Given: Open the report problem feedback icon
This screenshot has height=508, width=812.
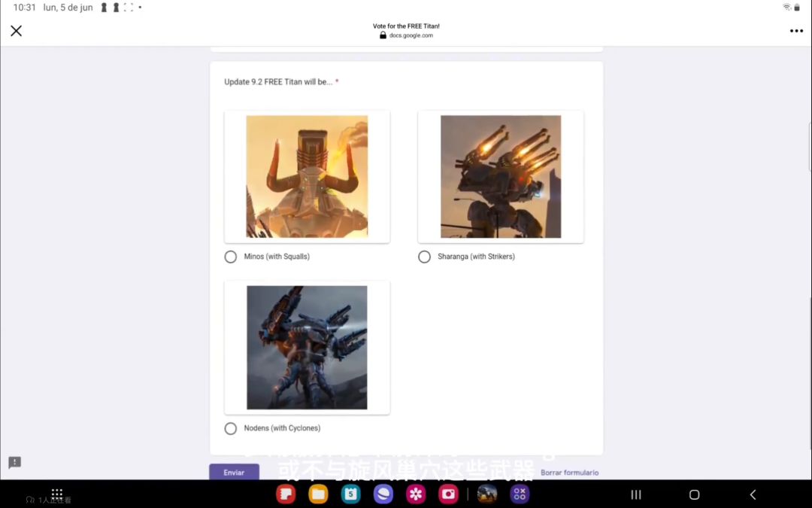Looking at the screenshot, I should (14, 462).
